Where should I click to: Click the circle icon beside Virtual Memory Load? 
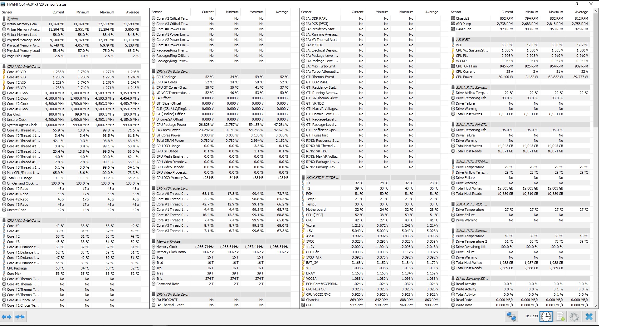pos(4,35)
